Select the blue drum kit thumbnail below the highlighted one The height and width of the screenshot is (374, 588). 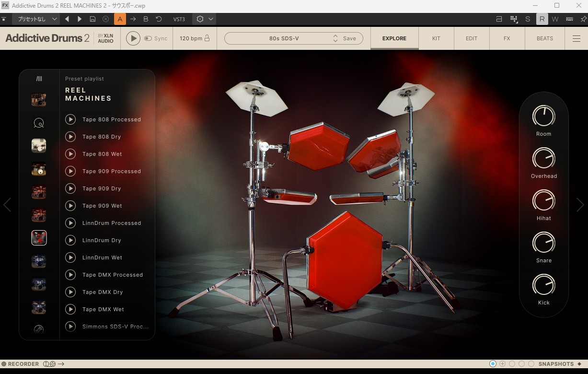pyautogui.click(x=39, y=260)
